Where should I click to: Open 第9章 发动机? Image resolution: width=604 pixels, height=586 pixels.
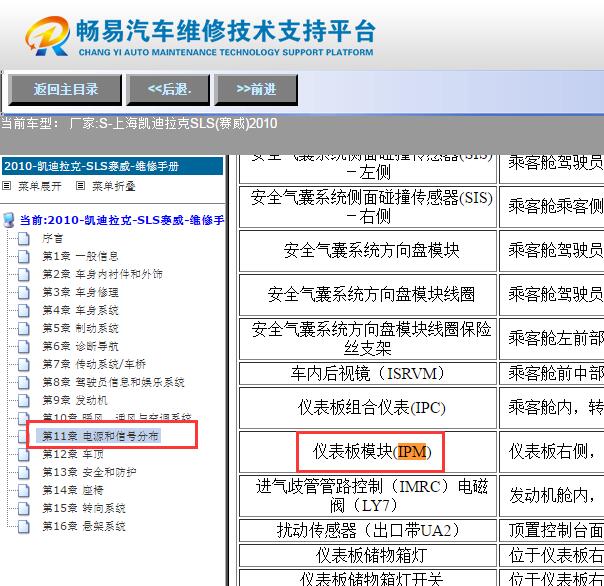coord(75,400)
